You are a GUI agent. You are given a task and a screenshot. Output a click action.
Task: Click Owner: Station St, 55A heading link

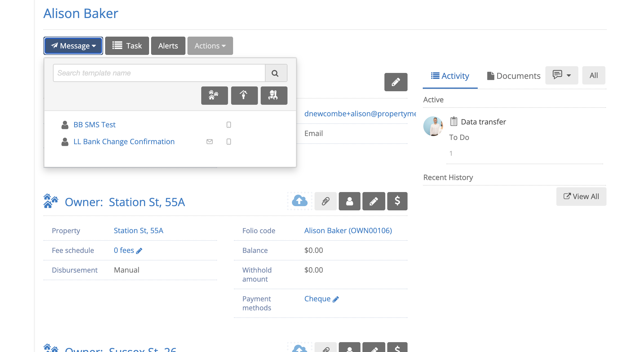tap(125, 202)
